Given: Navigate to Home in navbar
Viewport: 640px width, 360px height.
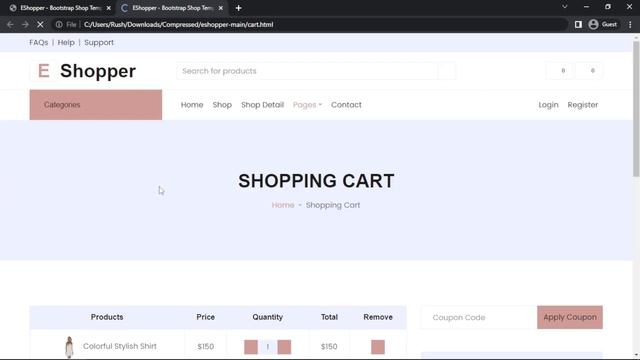Looking at the screenshot, I should (192, 105).
